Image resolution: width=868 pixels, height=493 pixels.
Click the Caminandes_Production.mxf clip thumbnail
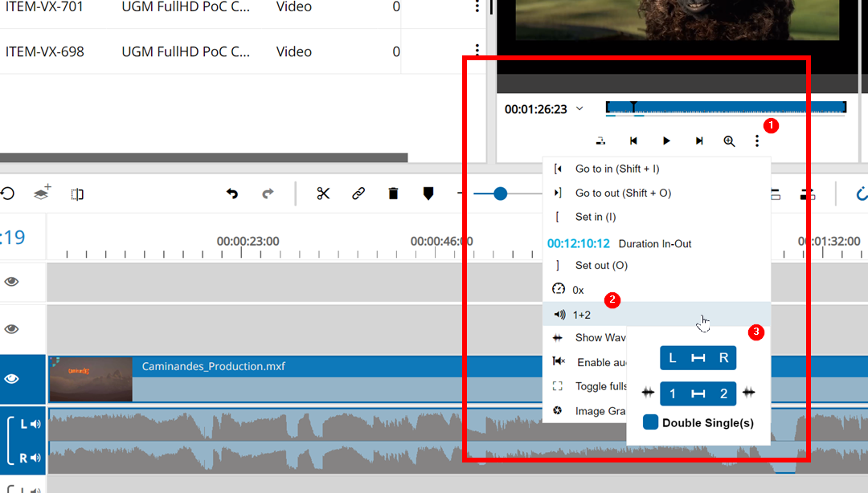90,378
